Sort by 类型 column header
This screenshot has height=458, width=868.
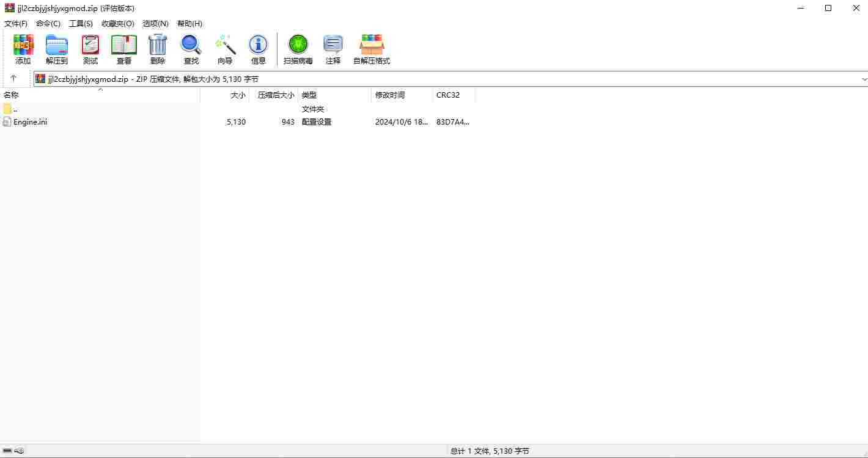[x=335, y=95]
